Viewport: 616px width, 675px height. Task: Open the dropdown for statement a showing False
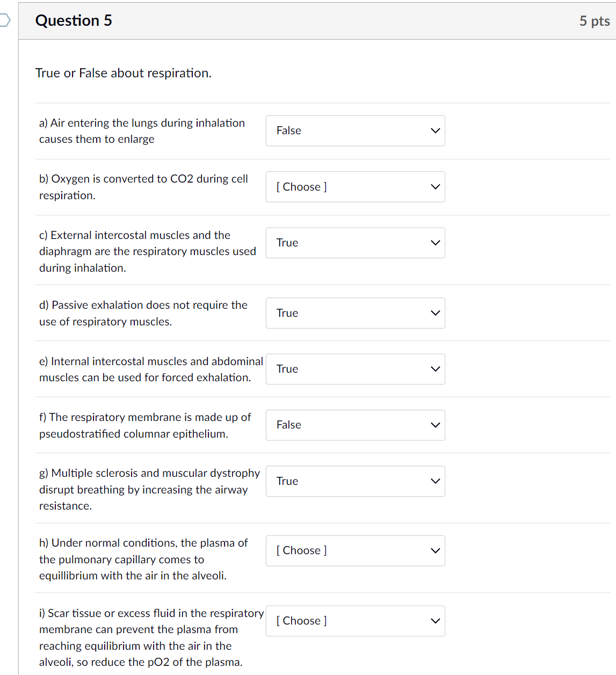coord(355,130)
